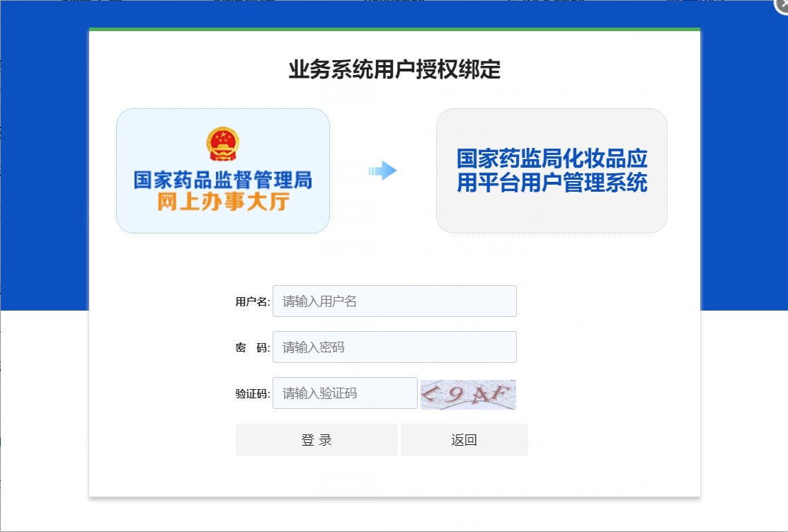Screen dimensions: 788x532
Task: Select the 国家药监局化妆品应用平台 panel
Action: [552, 170]
